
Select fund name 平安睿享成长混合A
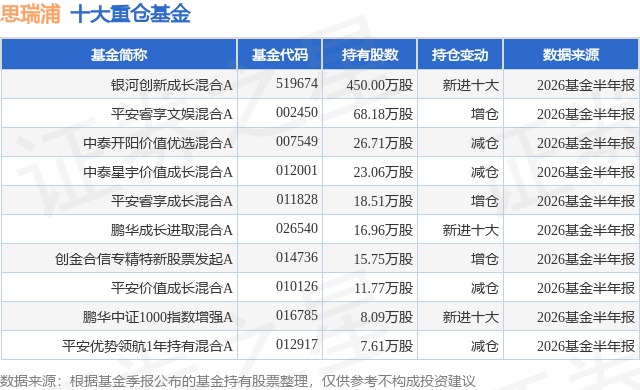[x=171, y=201]
